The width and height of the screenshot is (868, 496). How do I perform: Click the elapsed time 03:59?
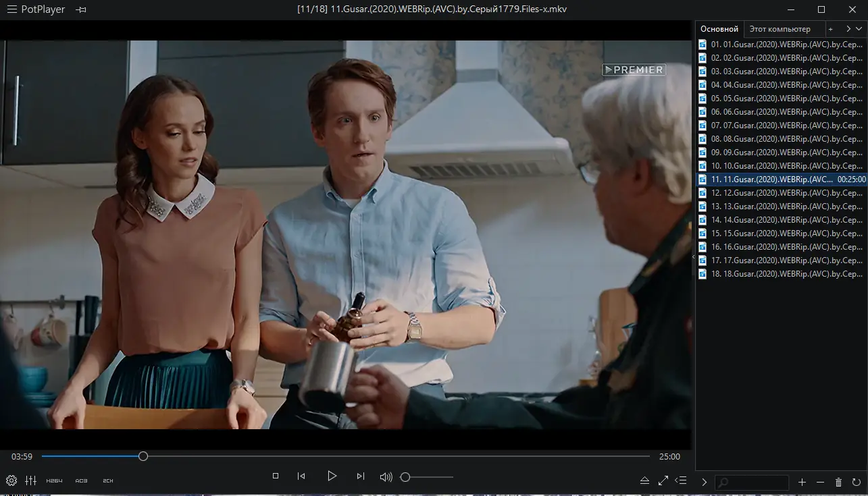coord(22,457)
